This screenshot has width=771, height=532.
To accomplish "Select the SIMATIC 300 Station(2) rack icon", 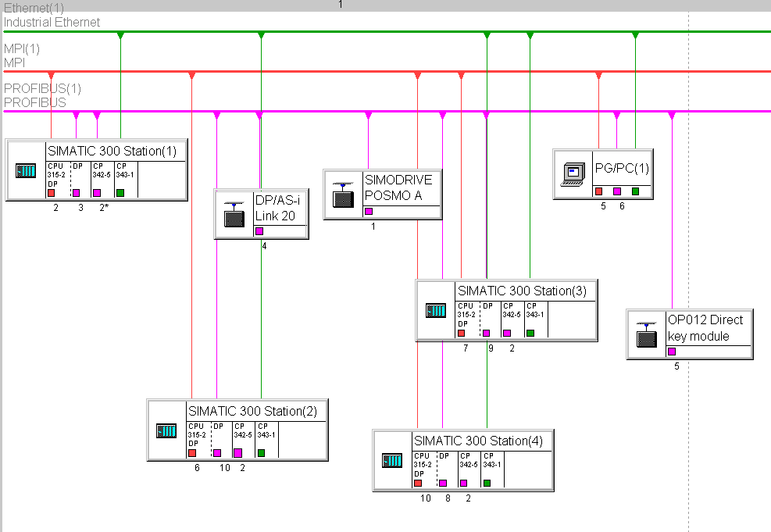I will 166,430.
